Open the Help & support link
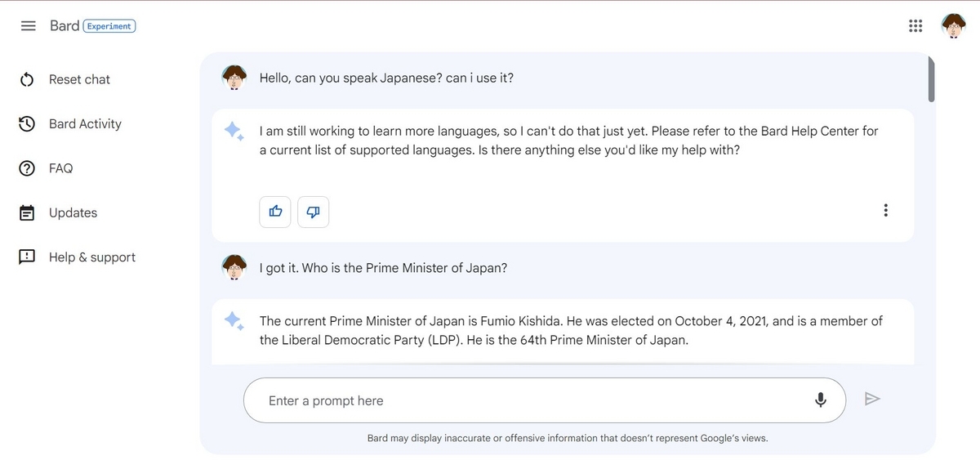The height and width of the screenshot is (469, 980). click(x=92, y=257)
